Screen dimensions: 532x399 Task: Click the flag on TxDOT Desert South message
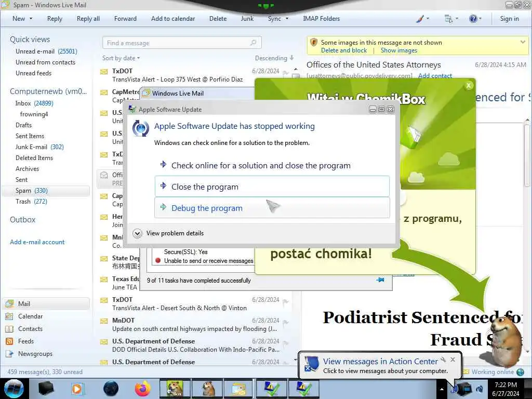point(285,301)
